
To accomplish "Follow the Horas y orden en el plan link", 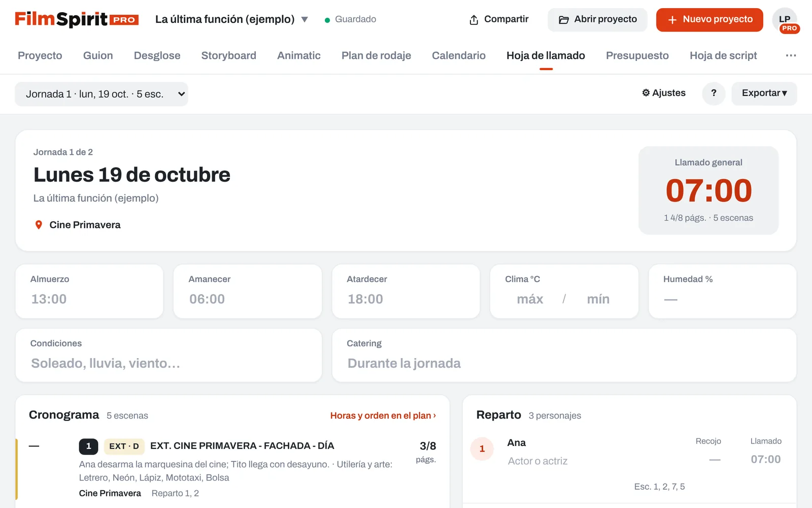I will (383, 416).
